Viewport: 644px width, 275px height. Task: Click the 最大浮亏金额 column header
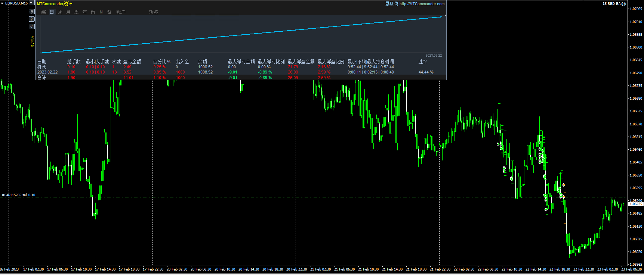tap(241, 62)
